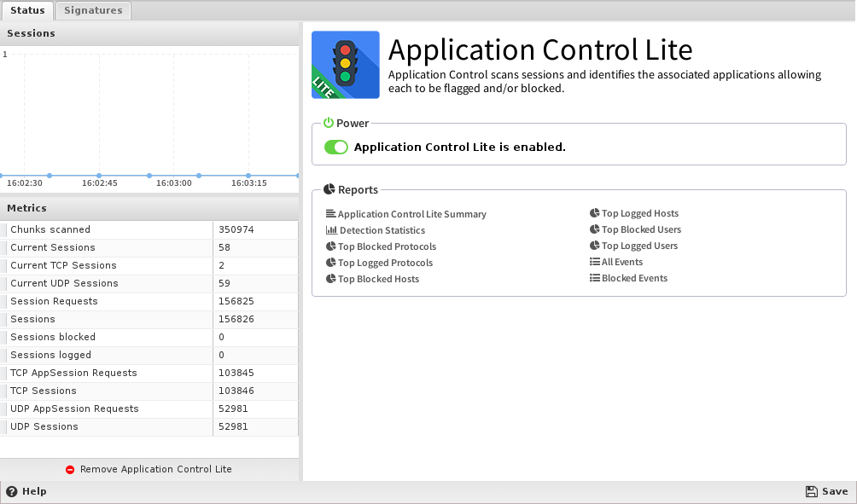This screenshot has width=857, height=504.
Task: Click the Help question mark icon
Action: [x=11, y=491]
